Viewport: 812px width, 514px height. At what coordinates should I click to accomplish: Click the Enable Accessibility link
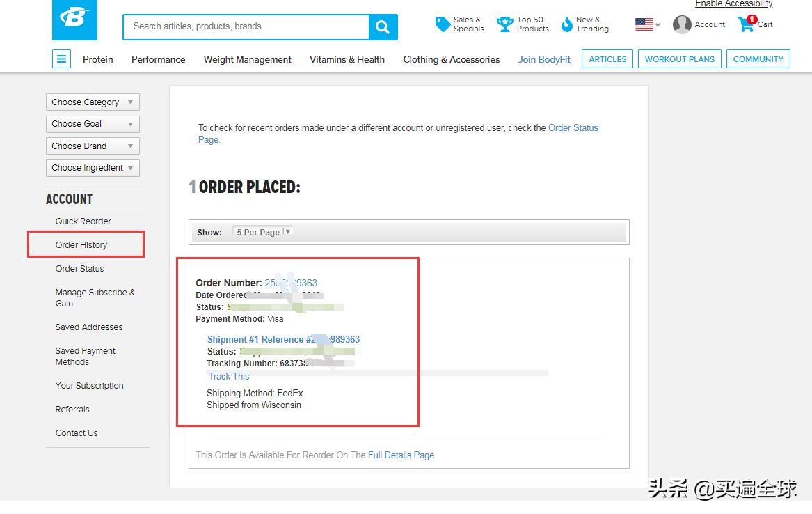pyautogui.click(x=734, y=3)
